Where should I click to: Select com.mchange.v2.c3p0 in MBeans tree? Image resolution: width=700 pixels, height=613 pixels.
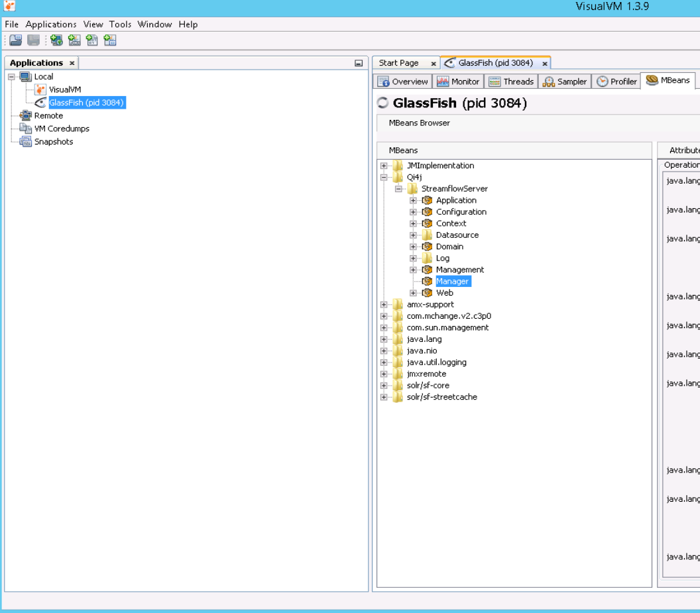449,316
